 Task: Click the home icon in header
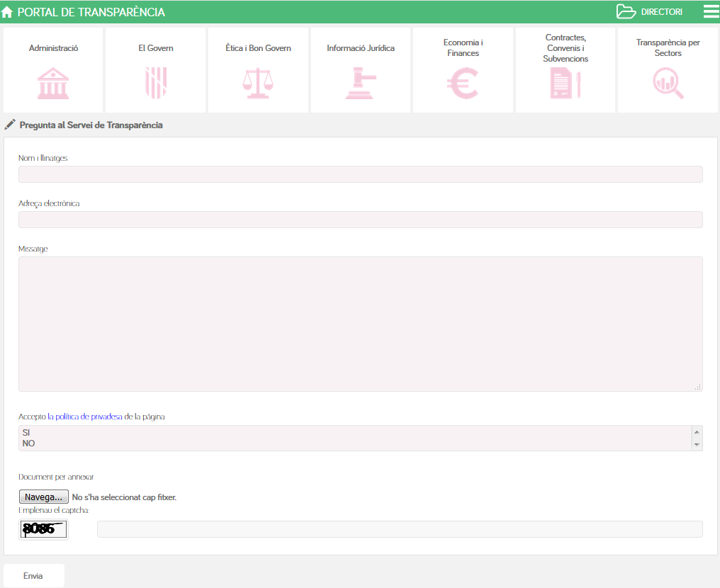click(x=7, y=12)
